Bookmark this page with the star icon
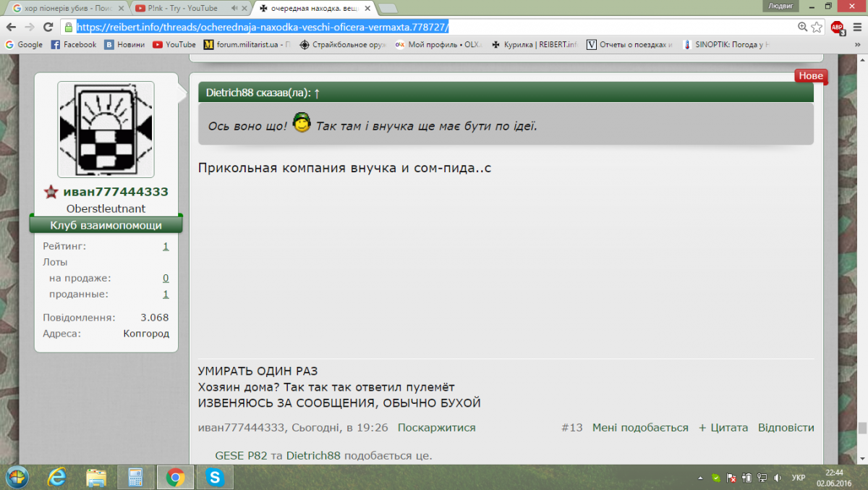The width and height of the screenshot is (868, 490). 817,27
